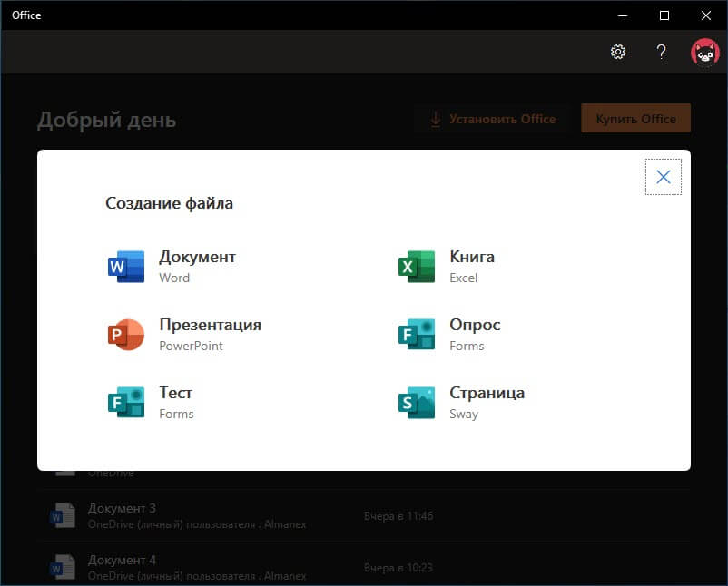Open settings with the gear icon
The width and height of the screenshot is (728, 586).
[x=618, y=52]
